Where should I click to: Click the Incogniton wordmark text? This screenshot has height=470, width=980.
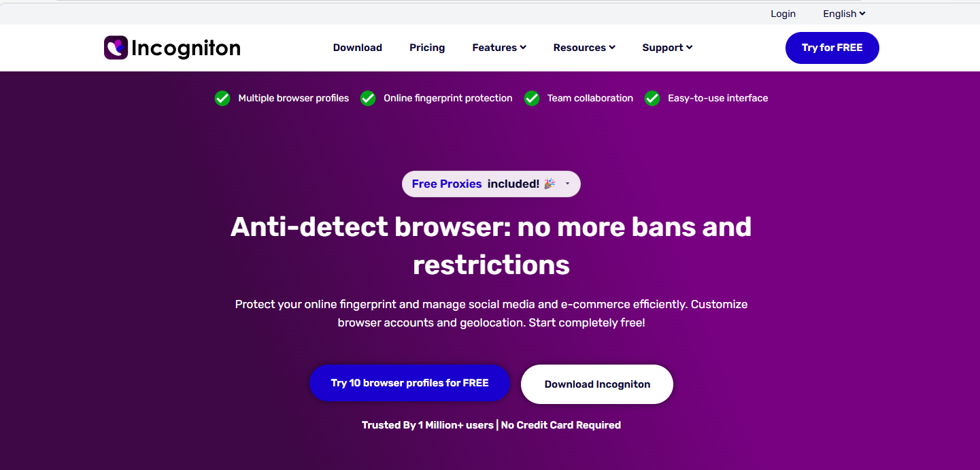tap(186, 48)
